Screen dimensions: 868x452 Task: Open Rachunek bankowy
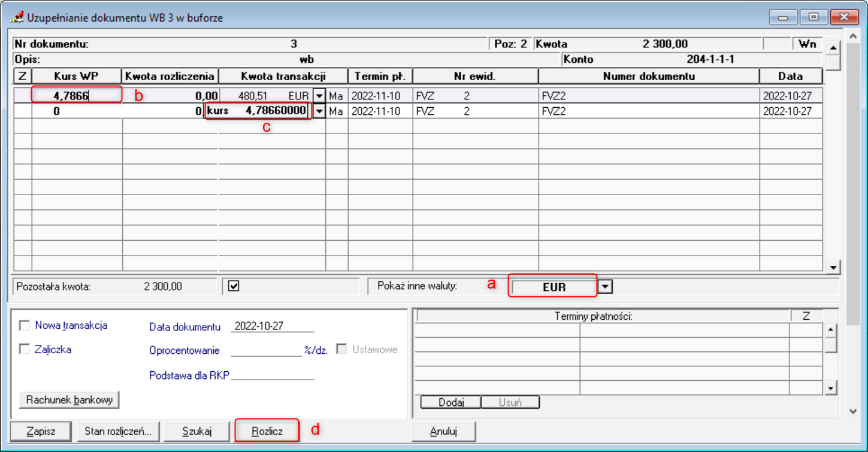point(69,400)
